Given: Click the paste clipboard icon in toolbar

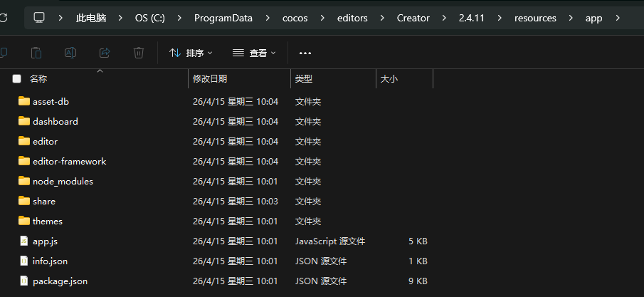Looking at the screenshot, I should 36,53.
